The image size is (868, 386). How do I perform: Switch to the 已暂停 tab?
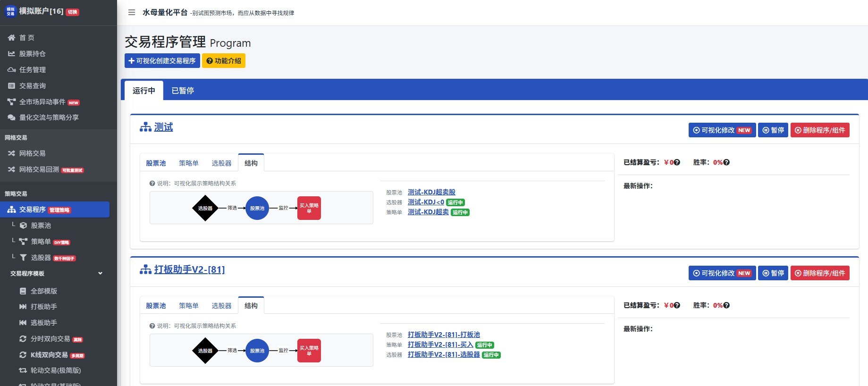point(183,91)
